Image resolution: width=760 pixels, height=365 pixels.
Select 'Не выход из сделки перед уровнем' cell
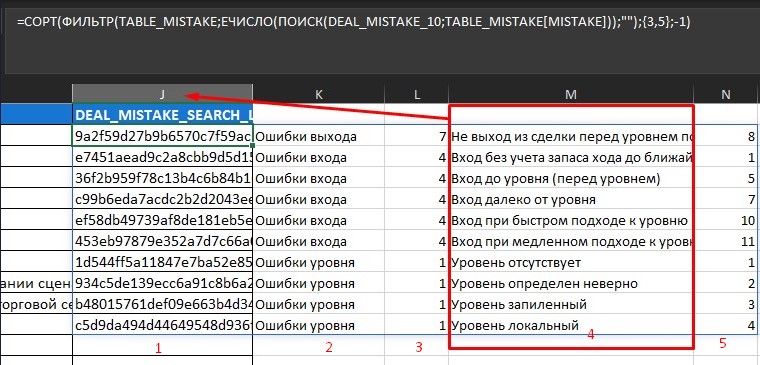pyautogui.click(x=571, y=136)
